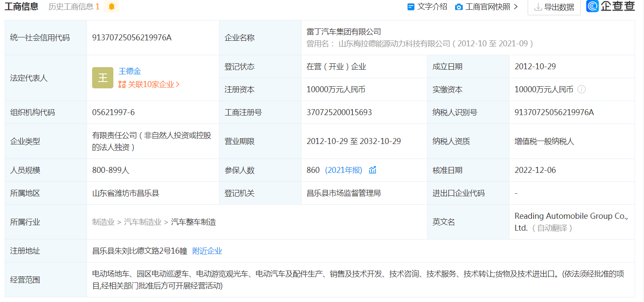Open the 附近企业 link
Screen dimensions: 644x302
click(207, 251)
